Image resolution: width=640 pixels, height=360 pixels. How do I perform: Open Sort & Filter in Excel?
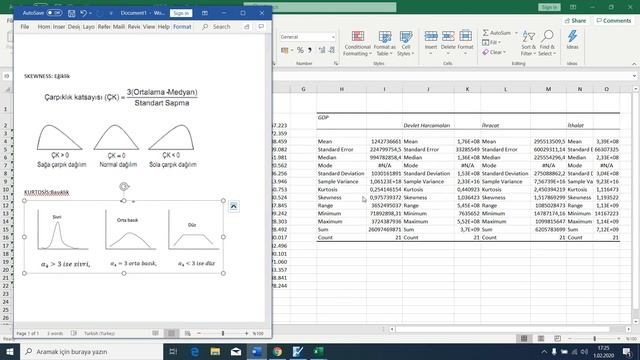528,43
